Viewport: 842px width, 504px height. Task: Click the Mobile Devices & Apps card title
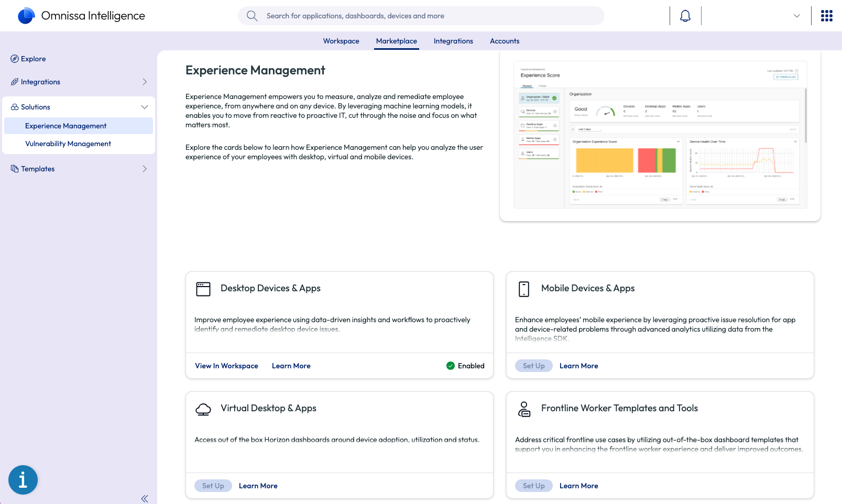[x=588, y=288]
